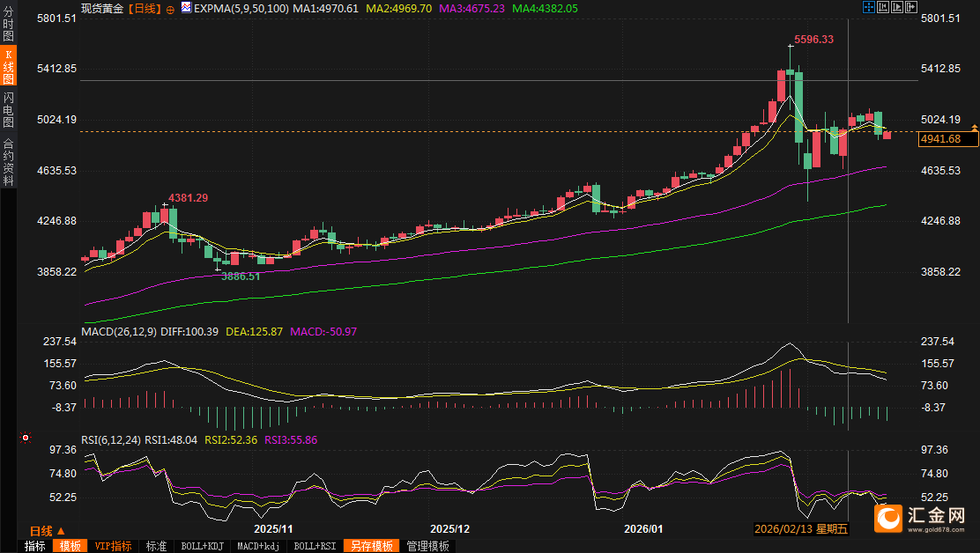Screen dimensions: 980x553
Task: Switch to the 分时图 tab
Action: [x=8, y=25]
